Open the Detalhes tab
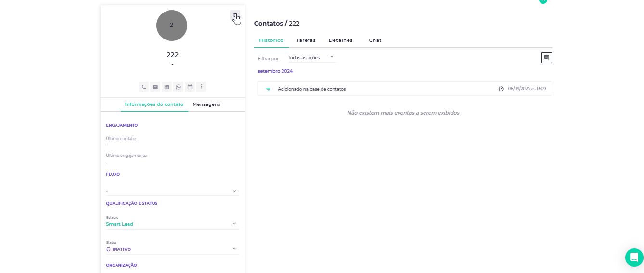This screenshot has height=273, width=644. [x=341, y=40]
